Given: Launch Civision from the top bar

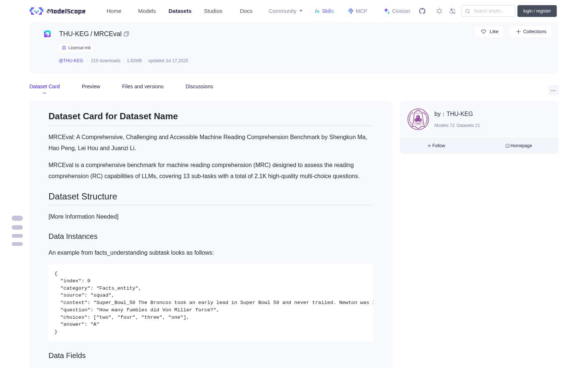Looking at the screenshot, I should click(397, 11).
